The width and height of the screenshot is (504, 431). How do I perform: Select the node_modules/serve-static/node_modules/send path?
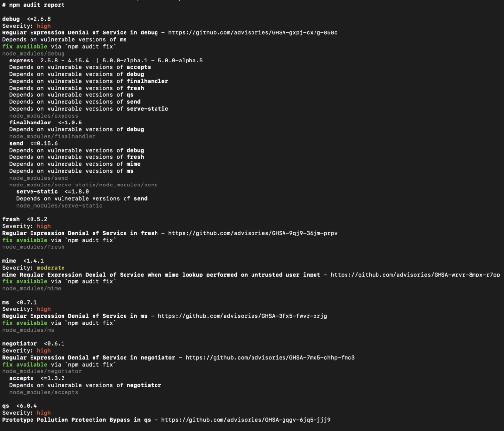[84, 185]
